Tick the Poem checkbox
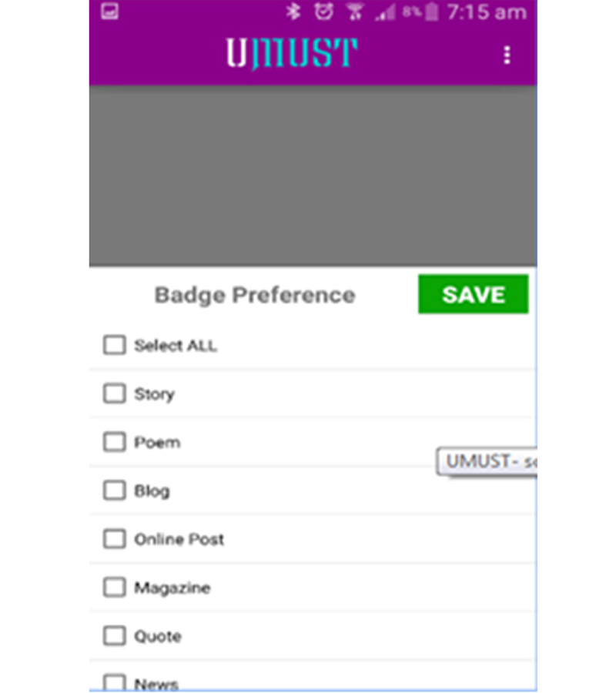 tap(115, 441)
